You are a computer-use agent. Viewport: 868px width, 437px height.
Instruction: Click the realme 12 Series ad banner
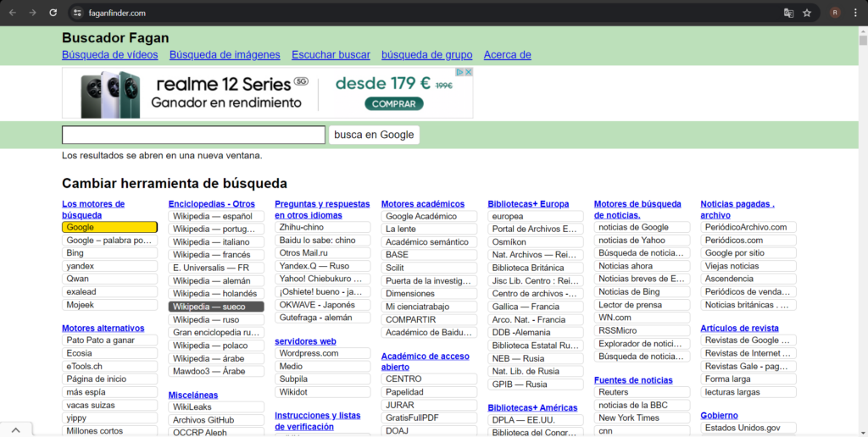267,93
